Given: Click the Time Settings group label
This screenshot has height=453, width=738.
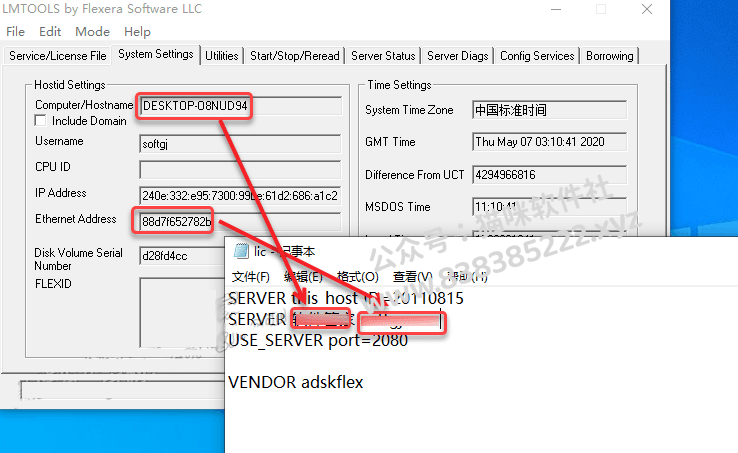Looking at the screenshot, I should (399, 85).
